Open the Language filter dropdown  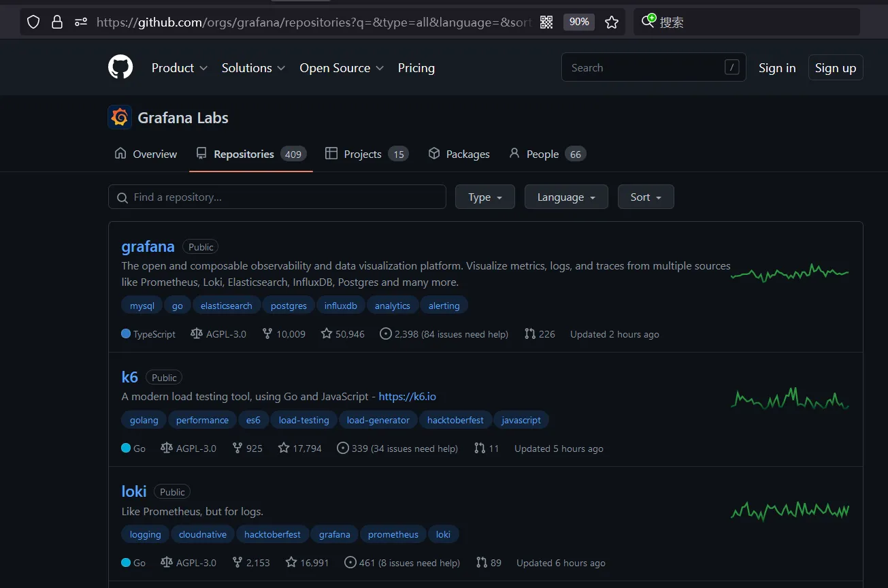coord(566,197)
